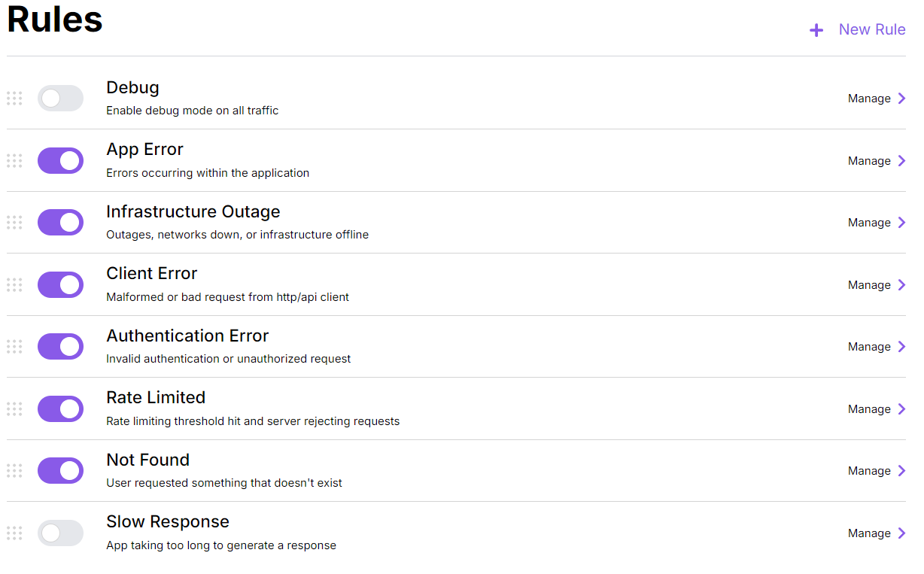Grab the drag handle for Debug rule
The image size is (924, 574).
pos(14,99)
